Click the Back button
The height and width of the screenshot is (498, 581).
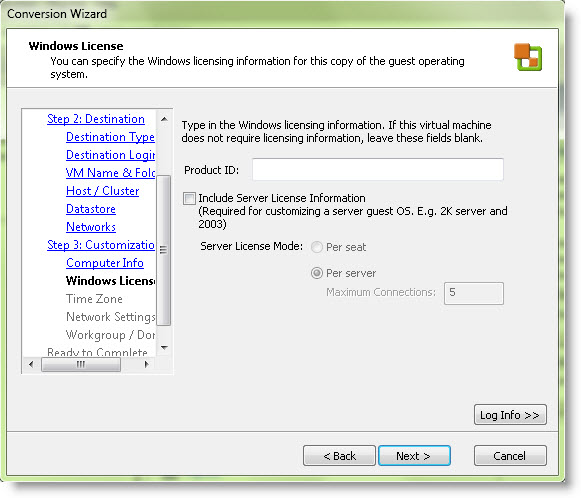[x=339, y=455]
